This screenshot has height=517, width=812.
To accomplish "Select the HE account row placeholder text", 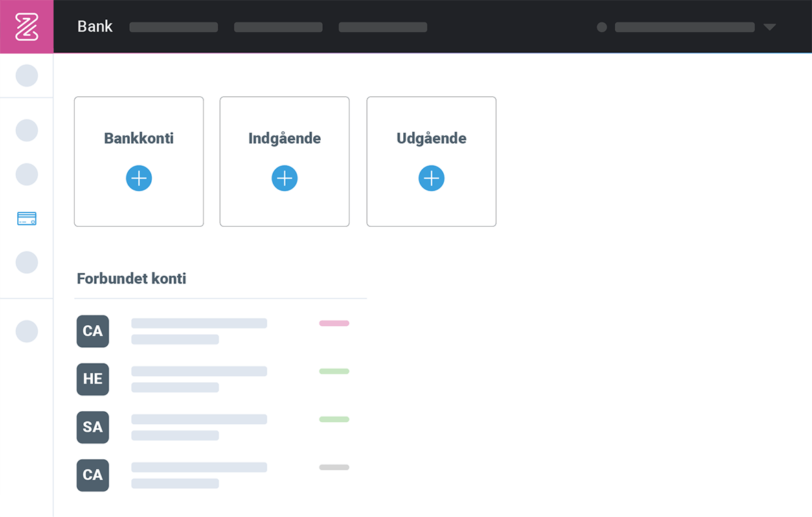I will click(x=199, y=379).
